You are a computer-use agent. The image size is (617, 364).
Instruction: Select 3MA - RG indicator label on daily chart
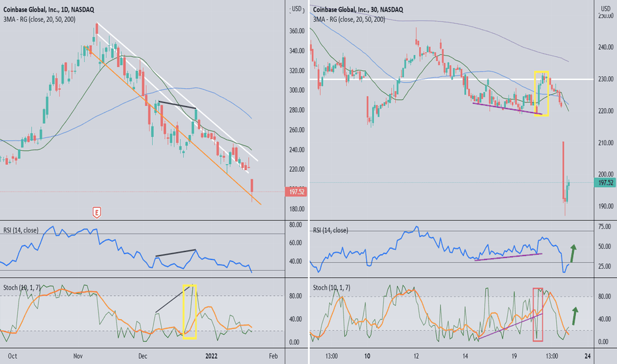[x=39, y=19]
